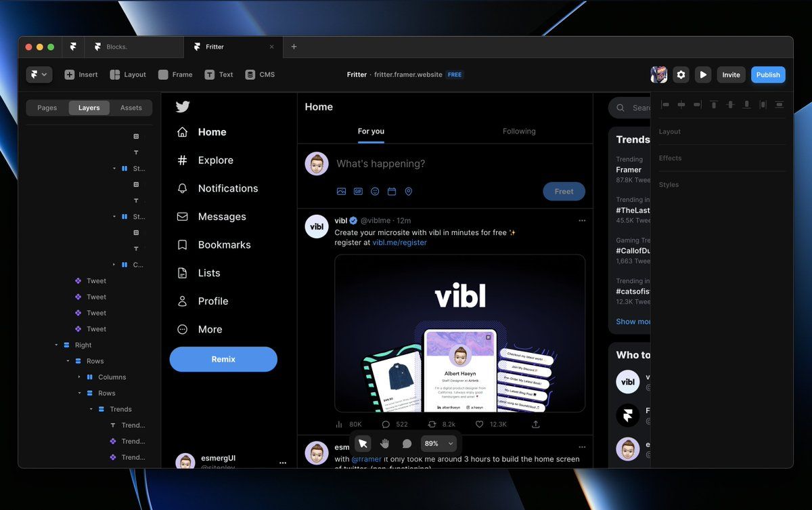The image size is (812, 510).
Task: Click the Invite button
Action: tap(731, 75)
